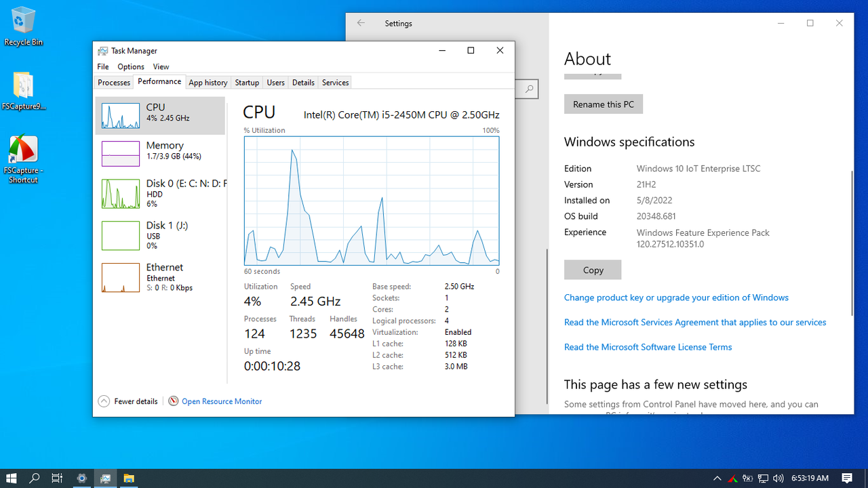Click the Windows 10 IoT Enterprise LTSC text
This screenshot has width=868, height=488.
pyautogui.click(x=698, y=169)
